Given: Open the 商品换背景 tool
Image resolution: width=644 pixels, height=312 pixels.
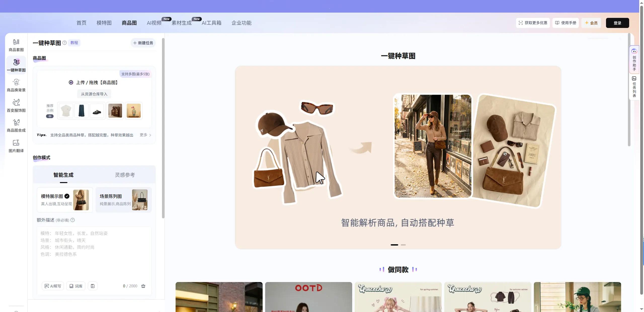Looking at the screenshot, I should 16,85.
